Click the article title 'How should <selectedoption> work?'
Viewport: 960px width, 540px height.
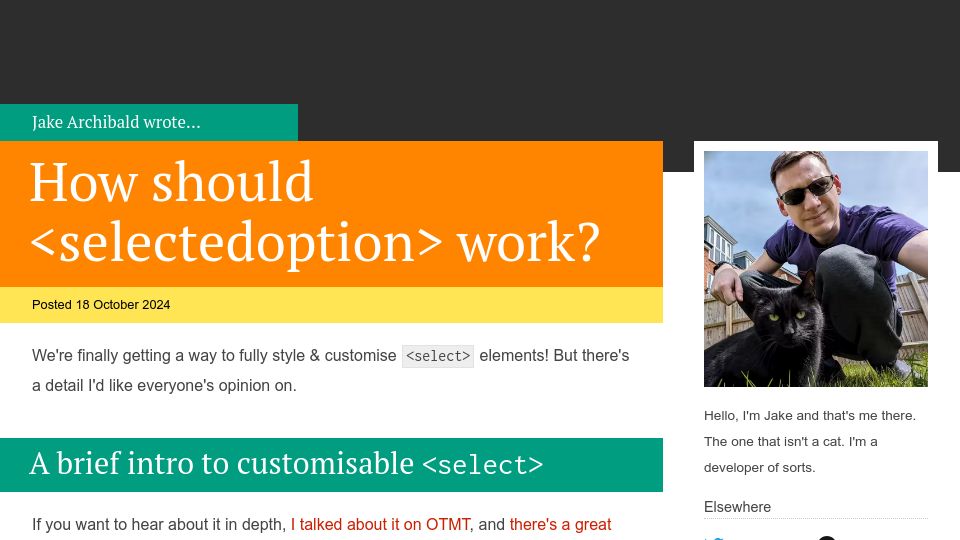click(315, 212)
